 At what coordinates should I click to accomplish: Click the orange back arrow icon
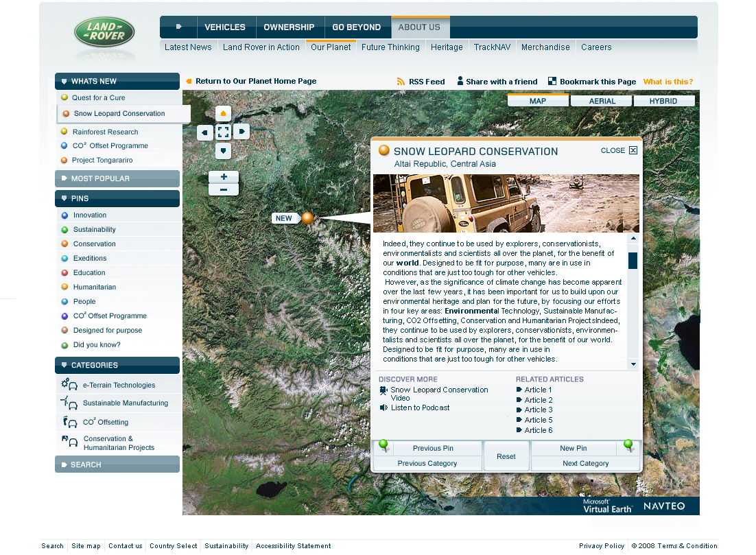click(189, 81)
